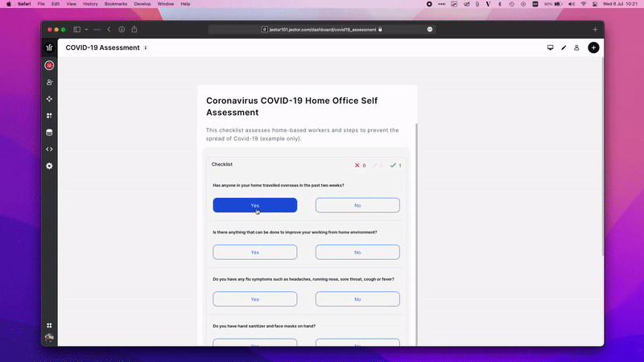This screenshot has height=362, width=644.
Task: Open the four-dots cluster sidebar icon
Action: [49, 99]
